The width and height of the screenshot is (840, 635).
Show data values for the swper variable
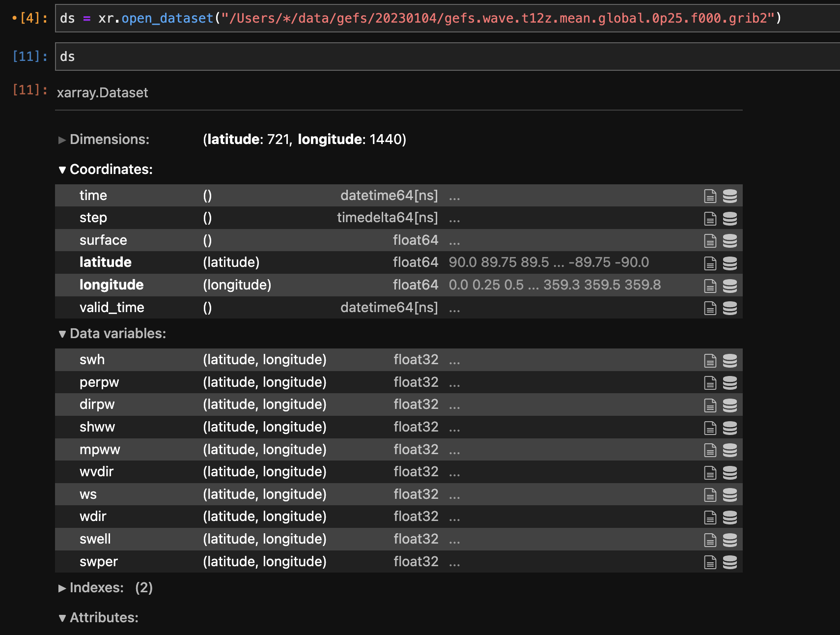[730, 561]
